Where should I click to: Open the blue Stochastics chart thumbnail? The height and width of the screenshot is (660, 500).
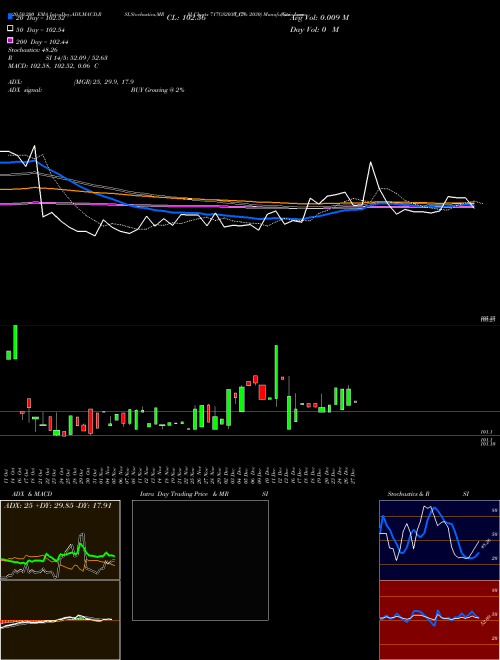pyautogui.click(x=439, y=540)
